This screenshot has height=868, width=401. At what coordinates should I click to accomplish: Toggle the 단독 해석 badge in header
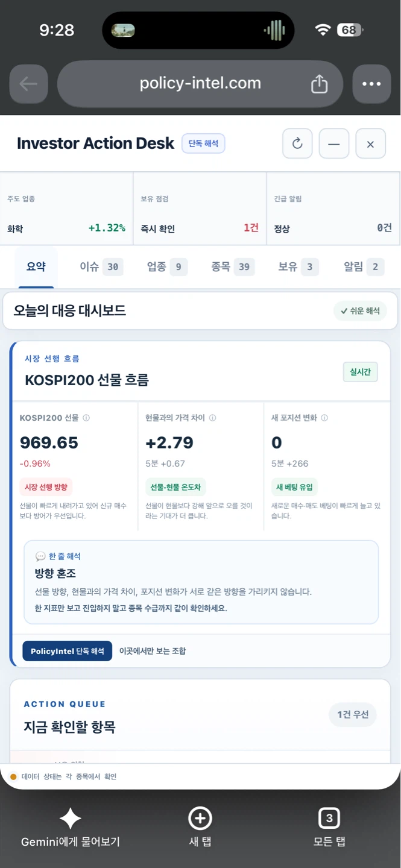pyautogui.click(x=204, y=143)
